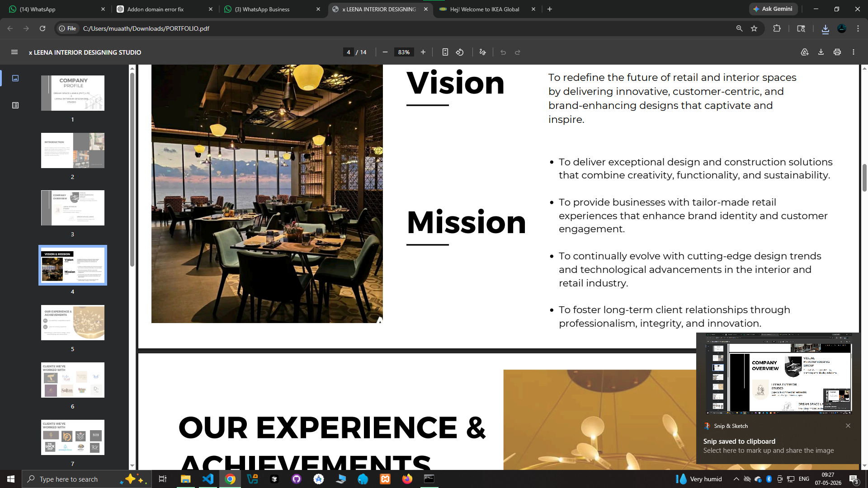Click the Ask Gemini button
This screenshot has width=868, height=488.
click(773, 9)
